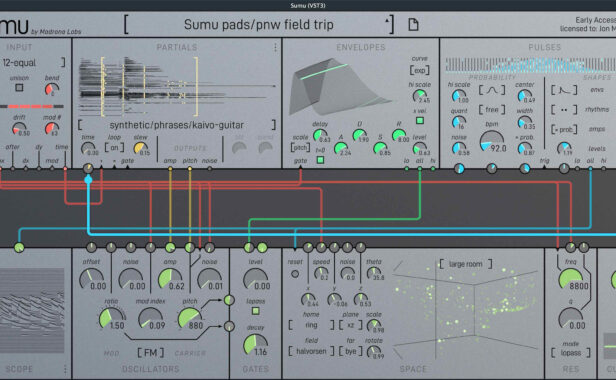Open the Res mode lopass selector
This screenshot has width=616, height=380.
(570, 352)
